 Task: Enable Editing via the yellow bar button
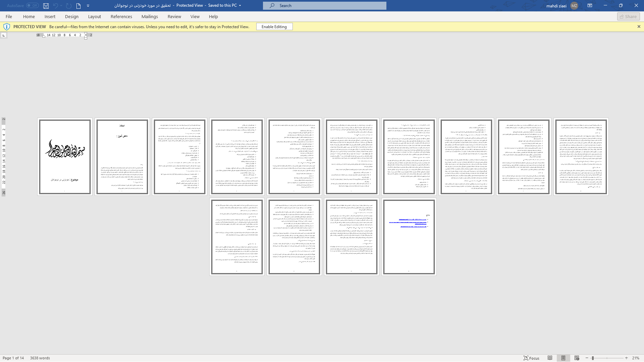point(274,26)
